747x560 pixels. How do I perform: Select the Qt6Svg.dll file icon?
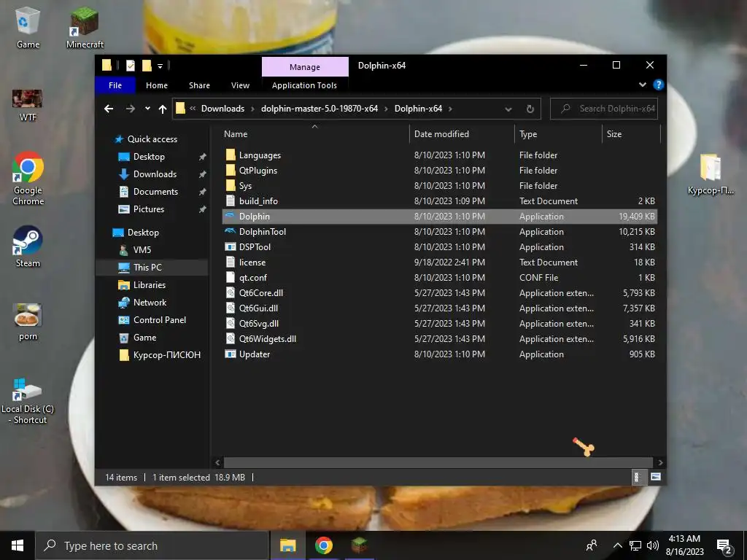(x=231, y=323)
